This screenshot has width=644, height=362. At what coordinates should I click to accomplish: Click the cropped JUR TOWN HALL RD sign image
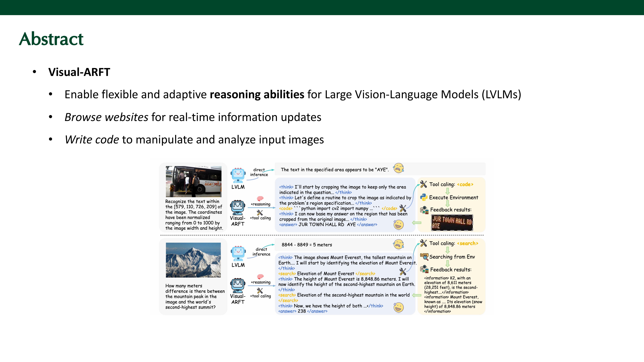point(452,223)
